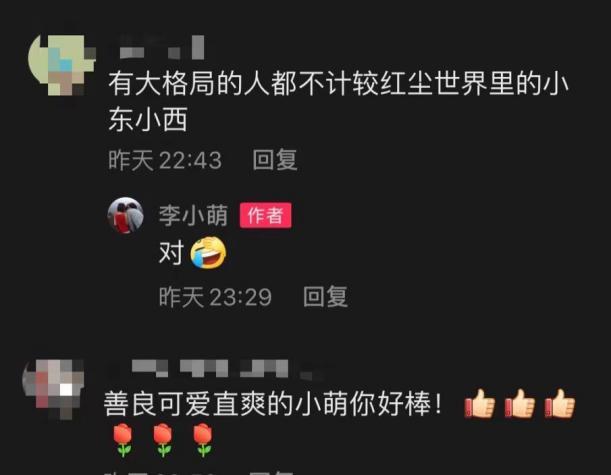The height and width of the screenshot is (475, 611).
Task: Tap the second rose emoji
Action: pos(163,440)
